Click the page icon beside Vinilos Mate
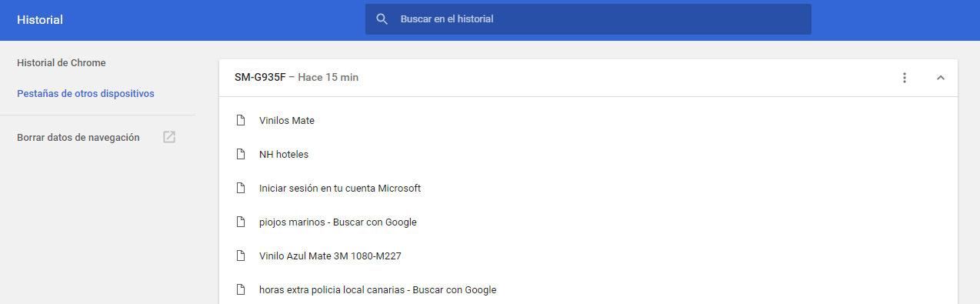The image size is (980, 304). (241, 120)
